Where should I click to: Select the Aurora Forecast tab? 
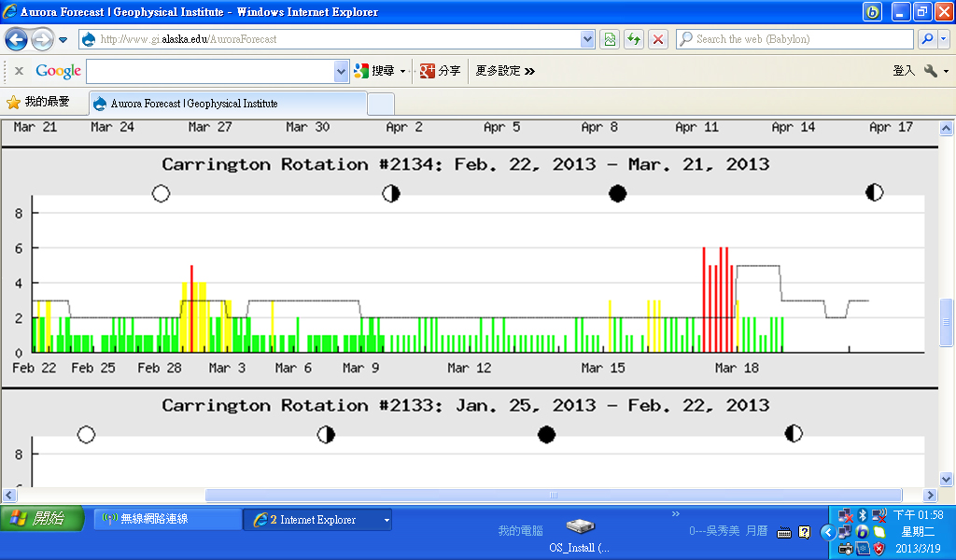(x=227, y=104)
